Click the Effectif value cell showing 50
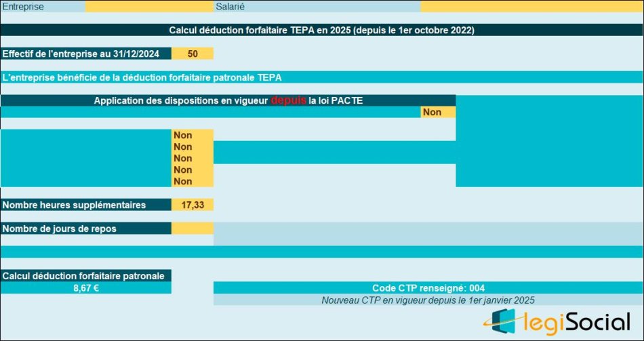The height and width of the screenshot is (341, 644). tap(193, 54)
